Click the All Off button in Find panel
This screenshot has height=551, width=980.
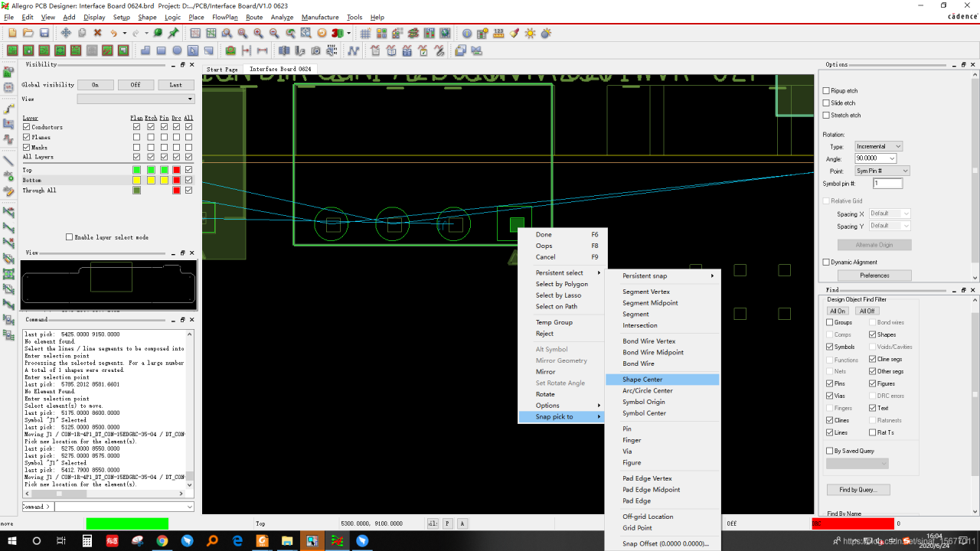[x=867, y=311]
